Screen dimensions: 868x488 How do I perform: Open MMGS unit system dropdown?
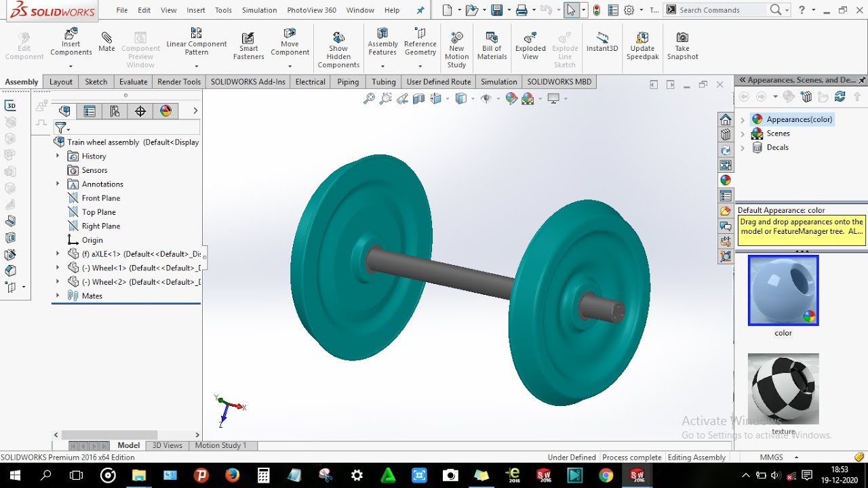tap(796, 457)
